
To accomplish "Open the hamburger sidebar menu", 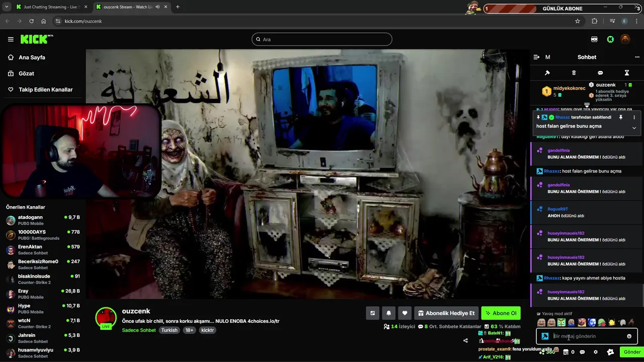I will 11,39.
